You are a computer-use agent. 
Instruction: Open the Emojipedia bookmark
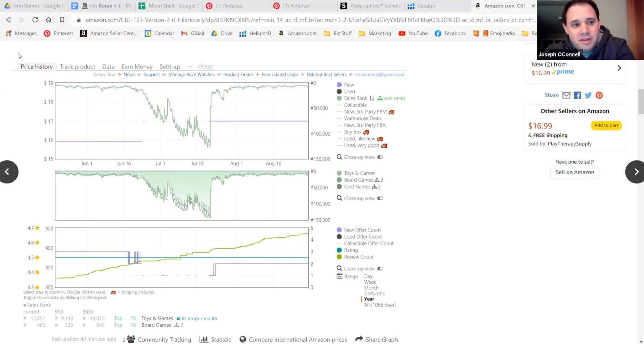pyautogui.click(x=499, y=33)
